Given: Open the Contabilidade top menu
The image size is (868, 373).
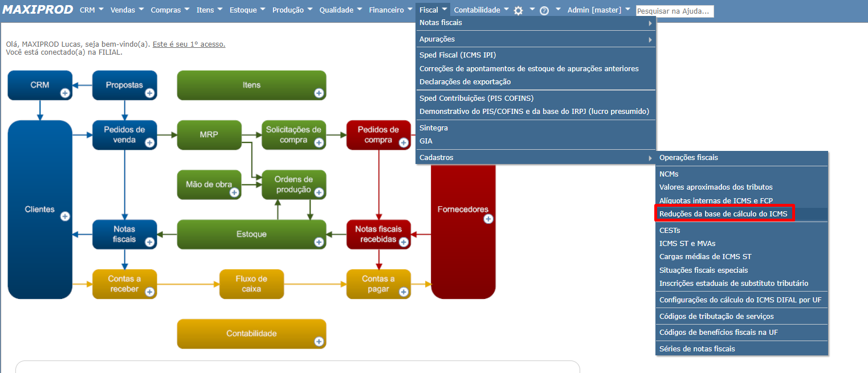Looking at the screenshot, I should pyautogui.click(x=482, y=10).
